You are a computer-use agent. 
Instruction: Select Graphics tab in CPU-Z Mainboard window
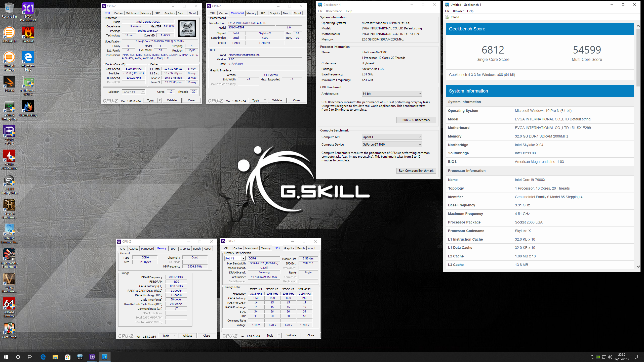coord(275,13)
